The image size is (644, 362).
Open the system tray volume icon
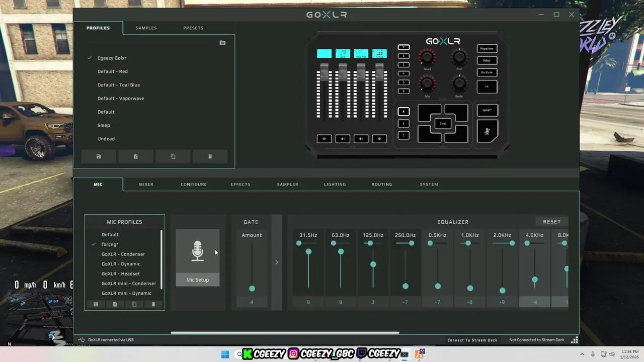point(612,354)
